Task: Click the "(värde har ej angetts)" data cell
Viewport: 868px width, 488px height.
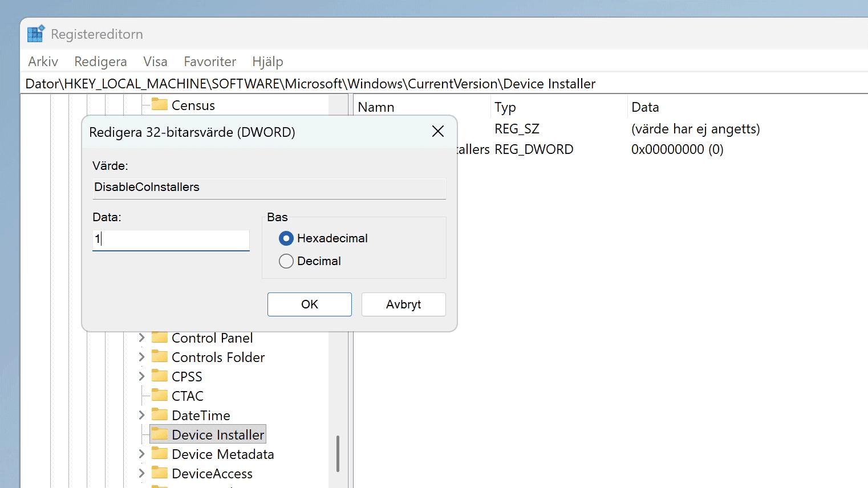Action: (x=696, y=129)
